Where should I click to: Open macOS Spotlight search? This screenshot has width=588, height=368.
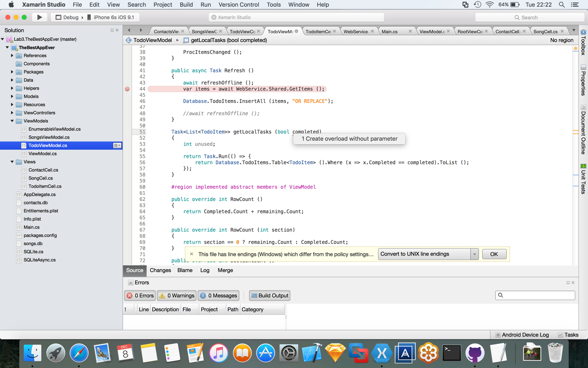[x=561, y=4]
